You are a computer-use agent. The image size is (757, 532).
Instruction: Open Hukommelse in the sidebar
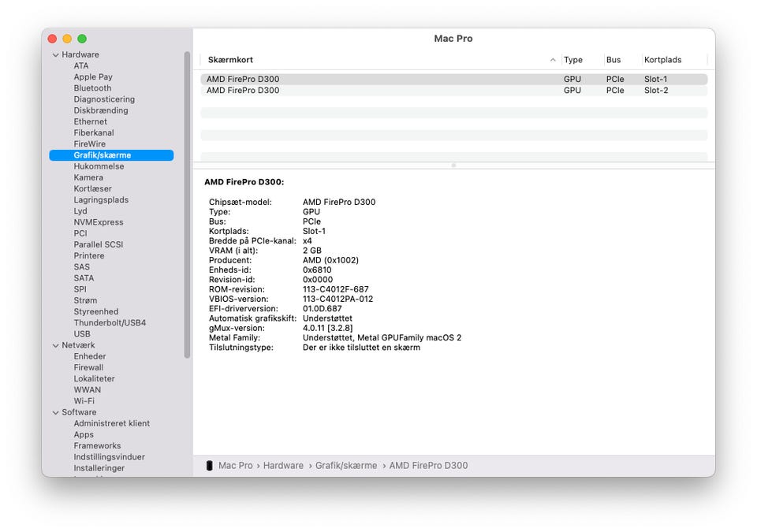coord(99,166)
